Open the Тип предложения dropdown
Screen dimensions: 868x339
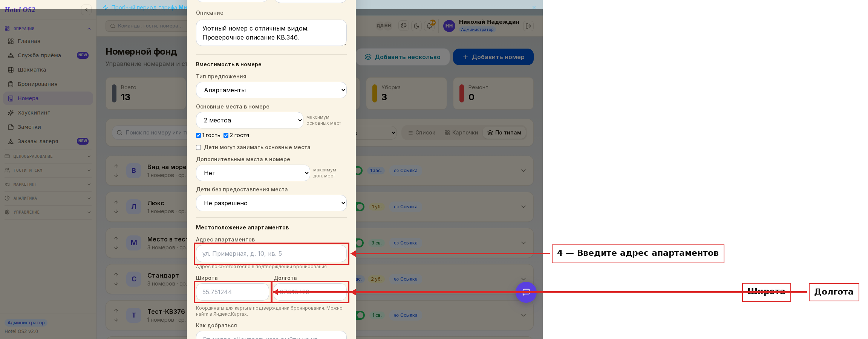271,90
